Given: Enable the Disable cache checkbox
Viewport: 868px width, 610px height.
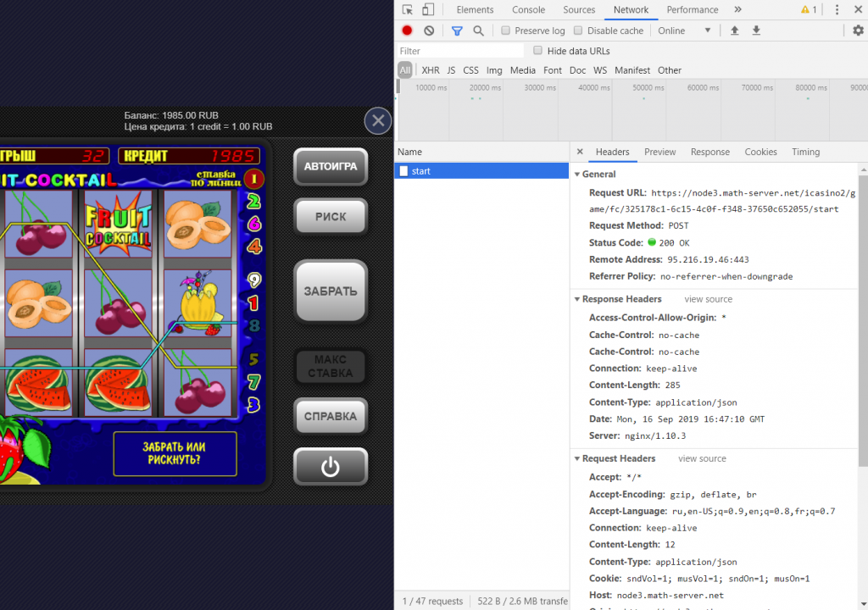Looking at the screenshot, I should (578, 30).
